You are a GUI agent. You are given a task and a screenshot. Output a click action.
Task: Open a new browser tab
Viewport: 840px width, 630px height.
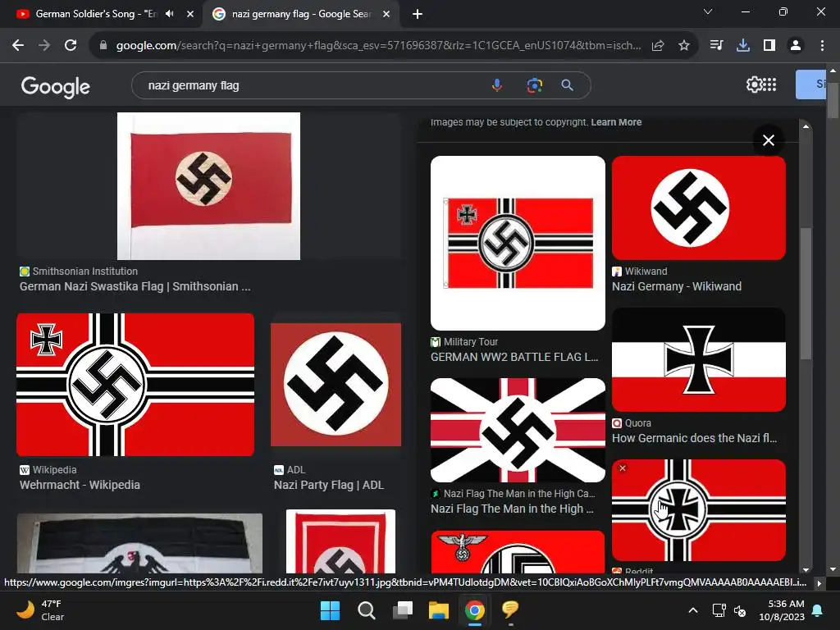point(418,14)
